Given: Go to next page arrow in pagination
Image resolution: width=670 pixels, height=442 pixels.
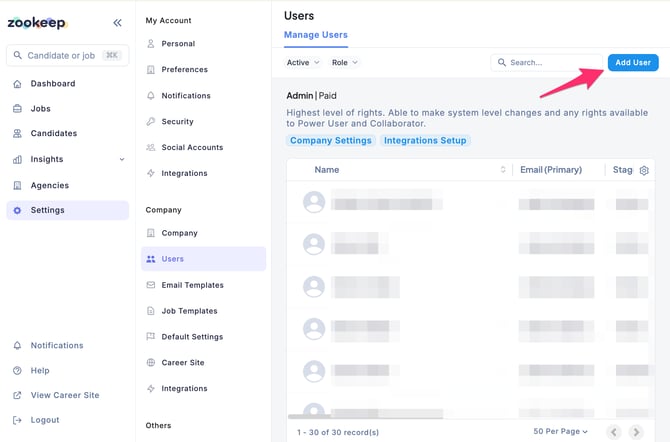Looking at the screenshot, I should (636, 432).
